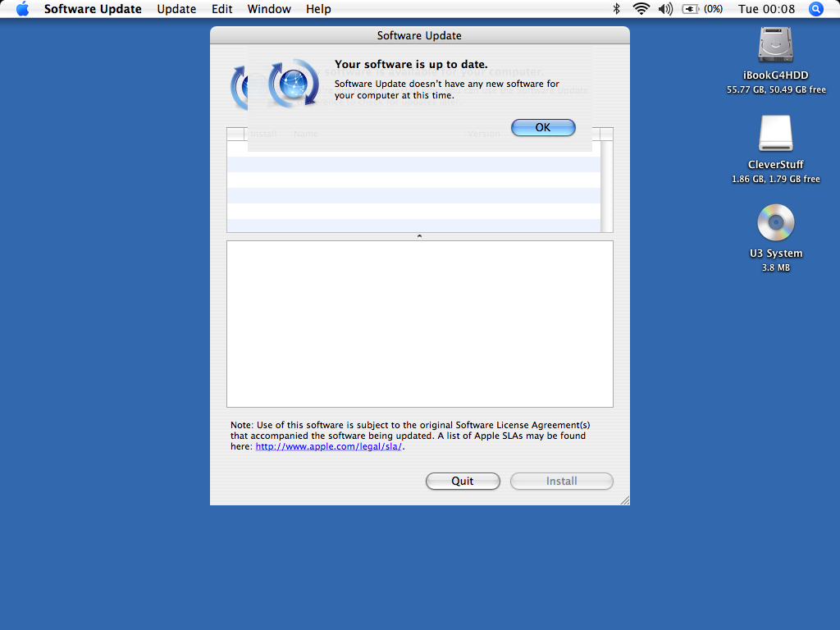Click iBookG4HDD label text
Viewport: 840px width, 630px height.
coord(775,75)
